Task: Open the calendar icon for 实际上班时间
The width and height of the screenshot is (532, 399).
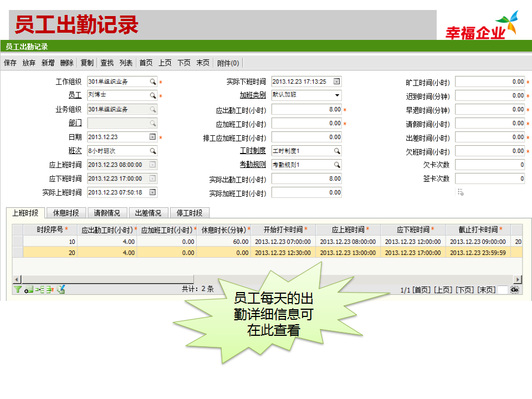Action: pos(153,192)
